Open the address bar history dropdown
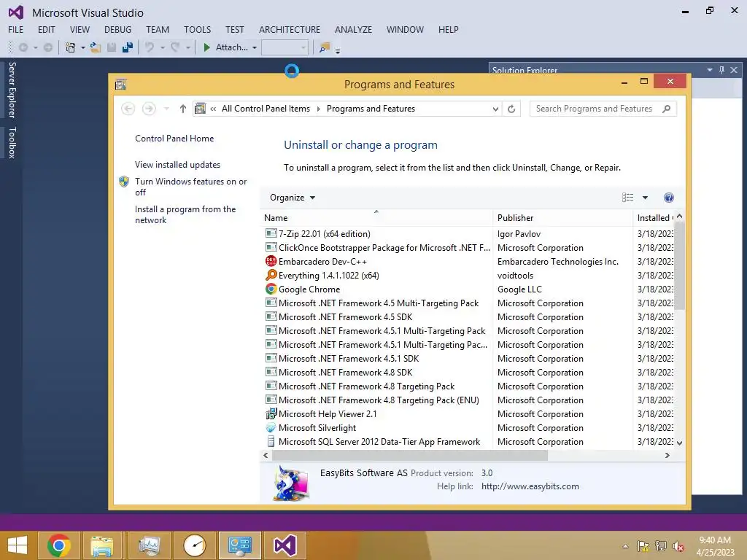 point(495,109)
